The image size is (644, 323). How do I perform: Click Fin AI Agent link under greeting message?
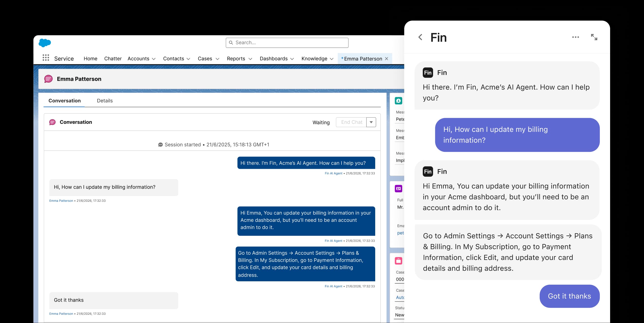pos(333,173)
